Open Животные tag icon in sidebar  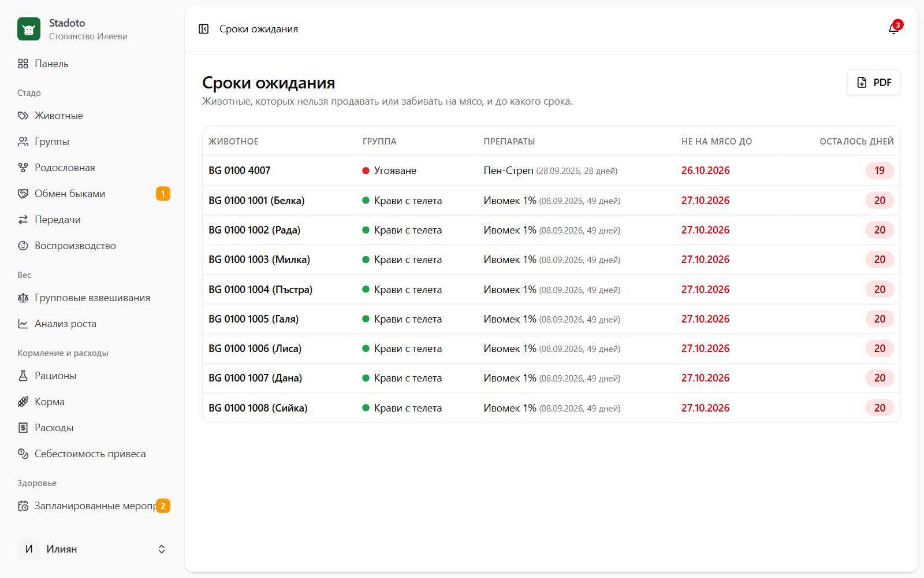coord(23,116)
